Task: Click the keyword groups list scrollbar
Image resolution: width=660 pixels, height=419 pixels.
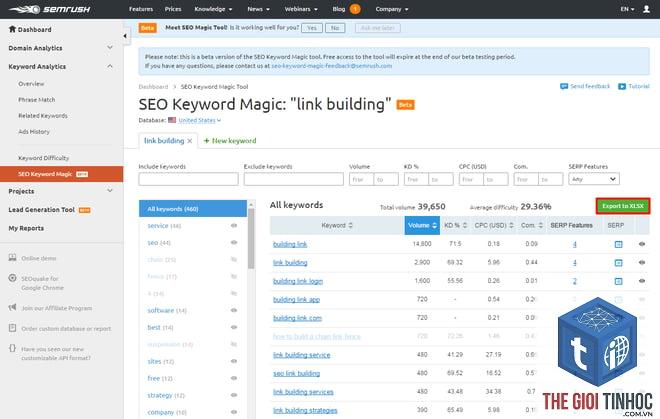Action: point(251,238)
